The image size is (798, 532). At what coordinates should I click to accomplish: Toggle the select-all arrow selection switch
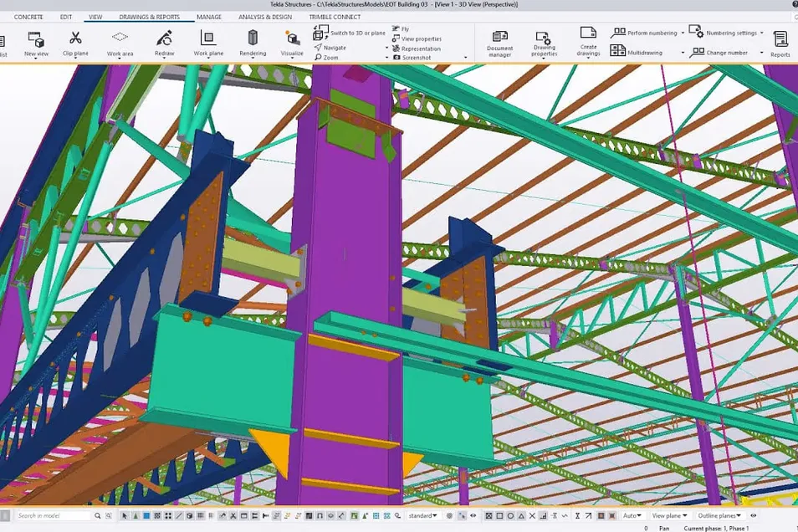pyautogui.click(x=125, y=516)
